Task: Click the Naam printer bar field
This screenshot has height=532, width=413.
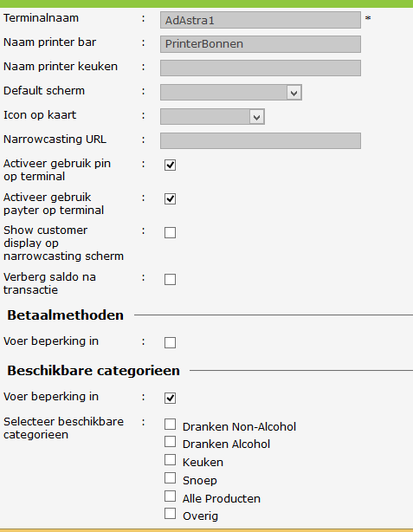Action: pos(261,44)
